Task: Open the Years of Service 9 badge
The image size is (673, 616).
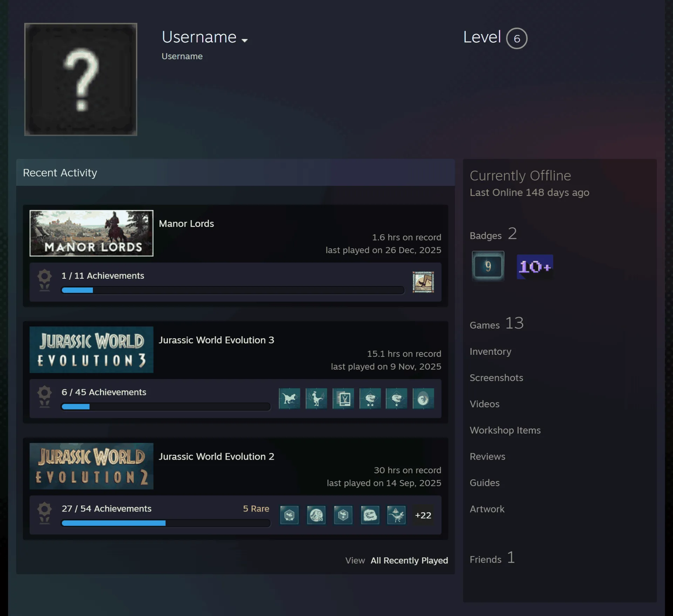Action: [488, 266]
